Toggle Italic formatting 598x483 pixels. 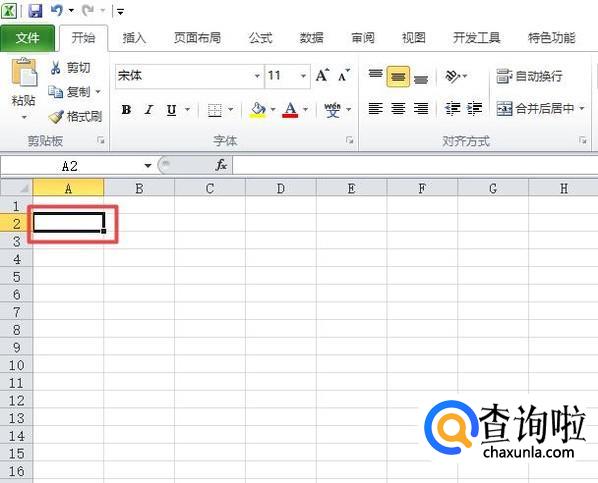[149, 110]
